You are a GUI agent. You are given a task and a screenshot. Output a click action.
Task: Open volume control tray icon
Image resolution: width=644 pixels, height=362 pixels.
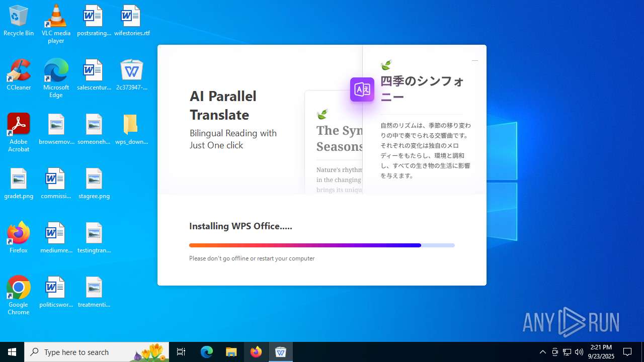click(579, 352)
